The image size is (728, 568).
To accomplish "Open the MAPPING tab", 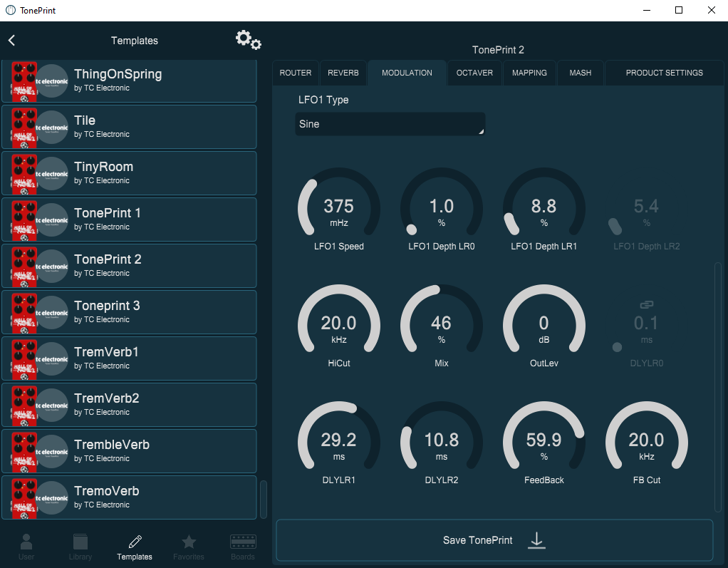I will [x=529, y=73].
